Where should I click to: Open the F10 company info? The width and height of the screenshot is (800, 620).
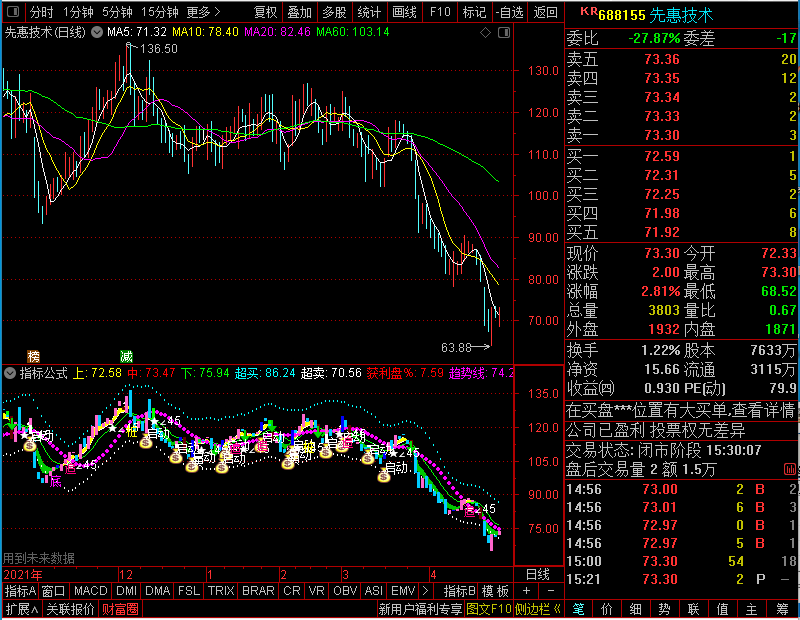pyautogui.click(x=440, y=12)
